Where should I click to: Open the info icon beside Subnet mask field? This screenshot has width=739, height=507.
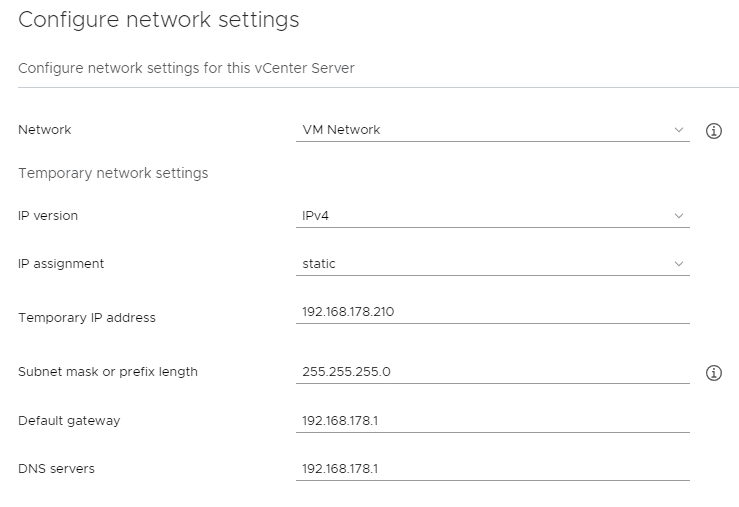click(x=714, y=373)
